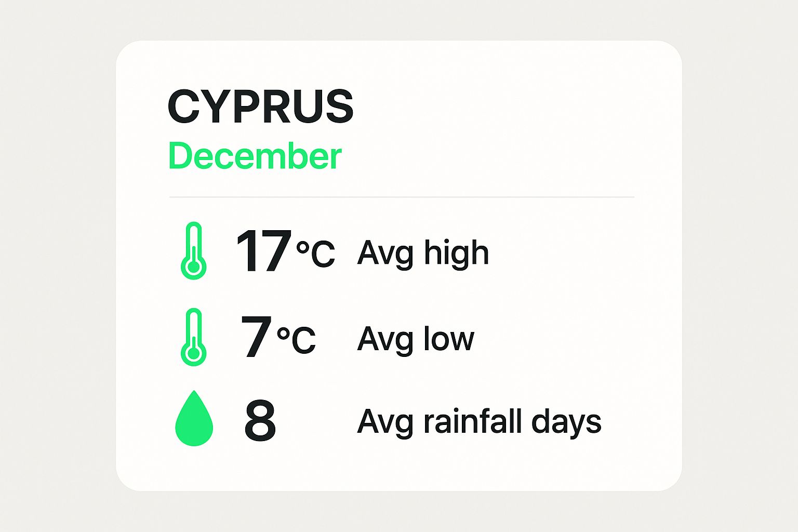
Task: Click the word 'low' in second row
Action: click(x=449, y=339)
